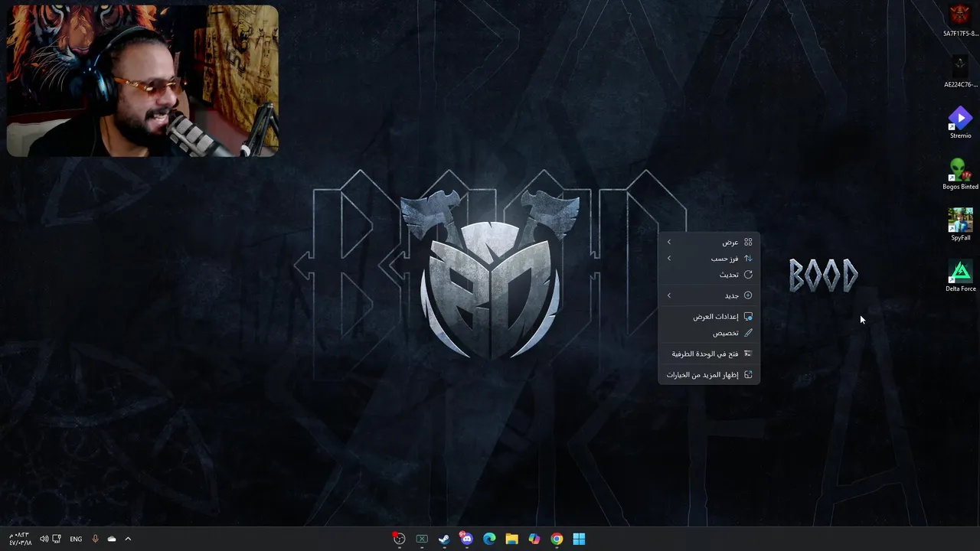Screen dimensions: 980x551
Task: Click the webcam overlay thumbnail
Action: tap(142, 80)
